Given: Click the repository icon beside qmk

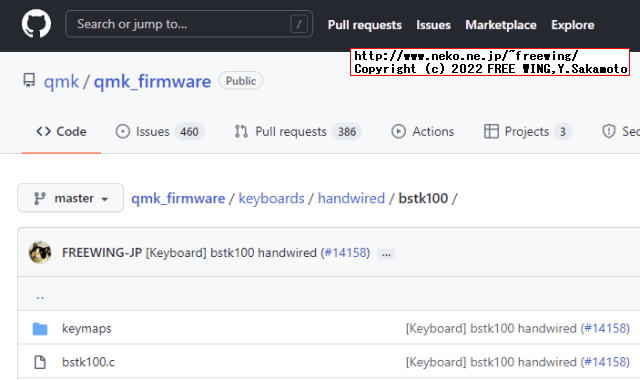Looking at the screenshot, I should (x=29, y=80).
